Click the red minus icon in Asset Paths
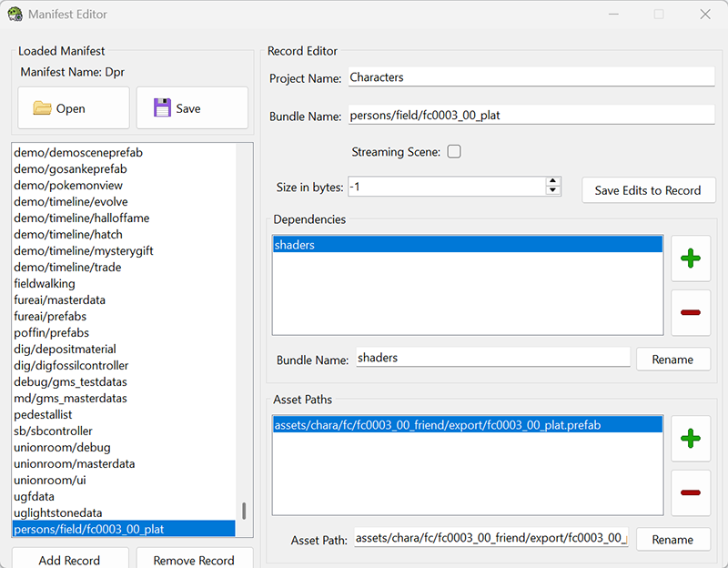This screenshot has height=568, width=728. [x=691, y=492]
